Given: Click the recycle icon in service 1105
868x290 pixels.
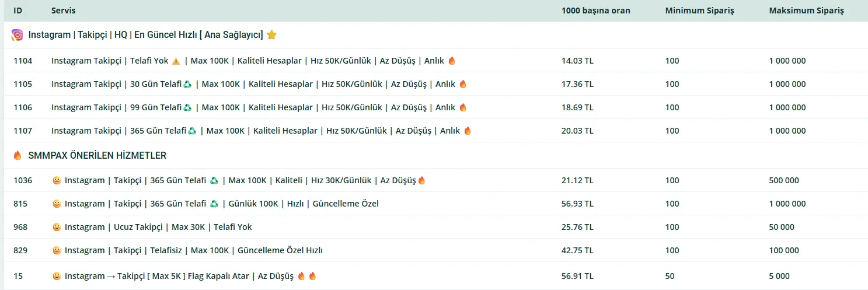Looking at the screenshot, I should (187, 84).
